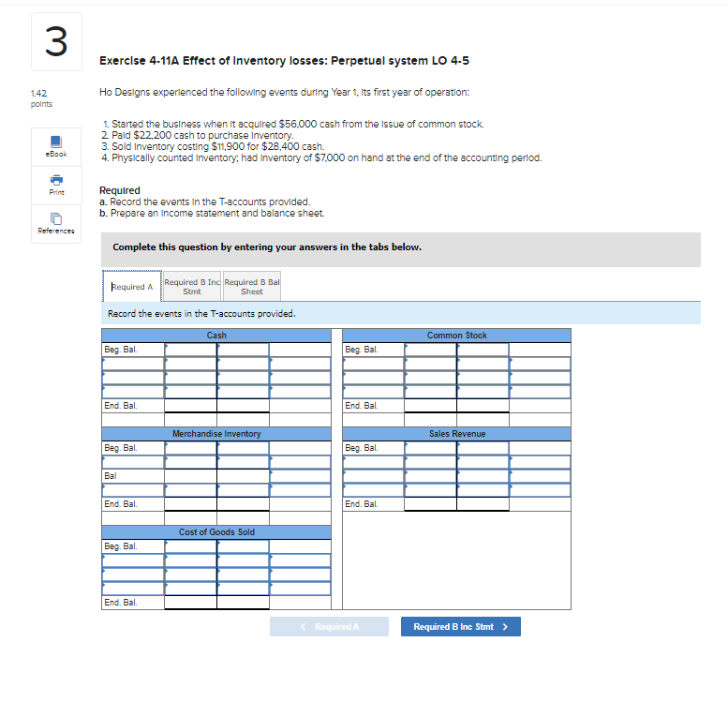Switch to Required B Bal Sheet tab
This screenshot has width=728, height=717.
(x=252, y=287)
